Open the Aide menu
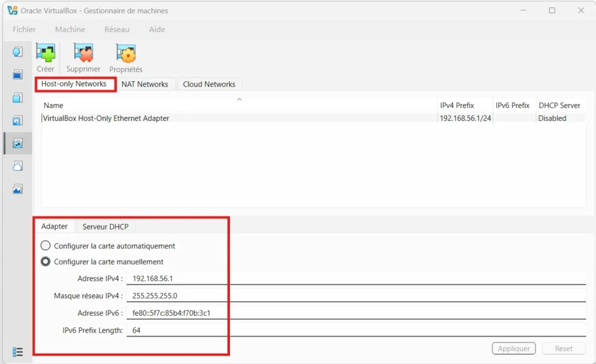596x364 pixels. coord(157,29)
